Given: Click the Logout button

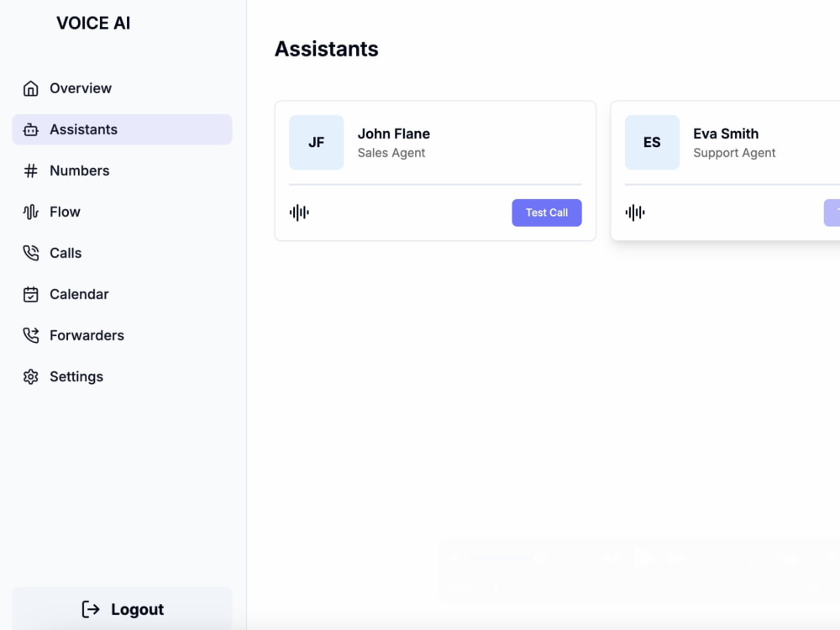Looking at the screenshot, I should [x=122, y=609].
